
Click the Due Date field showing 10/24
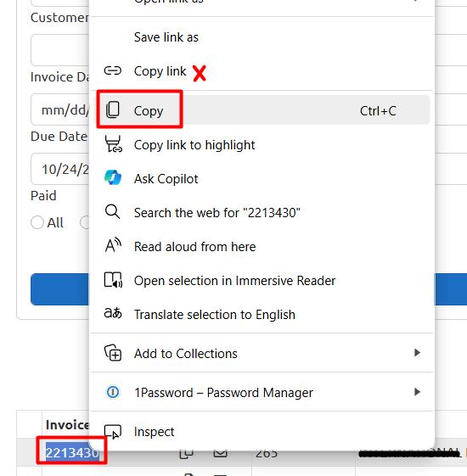click(x=59, y=169)
